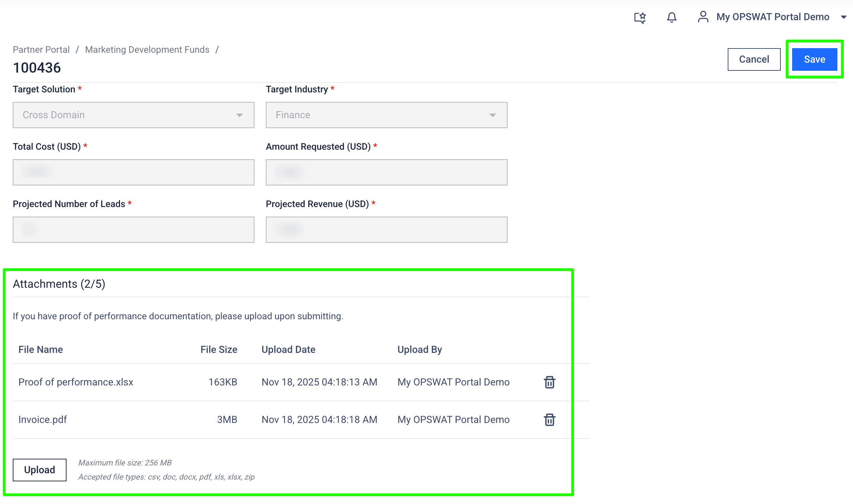The image size is (853, 504).
Task: Click the Cancel button
Action: pyautogui.click(x=754, y=59)
